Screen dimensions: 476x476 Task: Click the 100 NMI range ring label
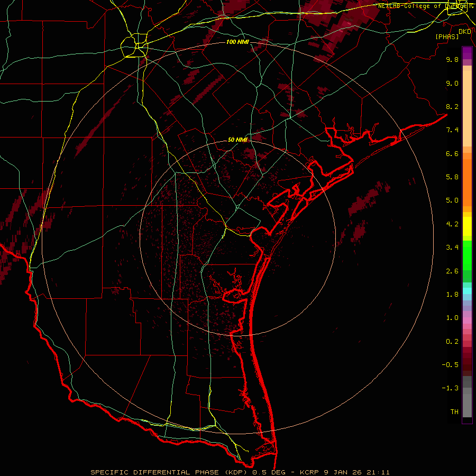(x=237, y=42)
